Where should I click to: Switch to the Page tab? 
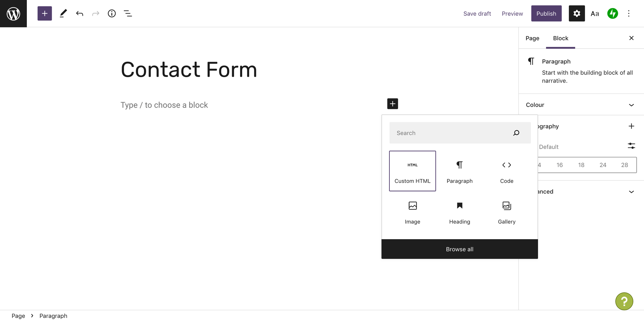(532, 38)
